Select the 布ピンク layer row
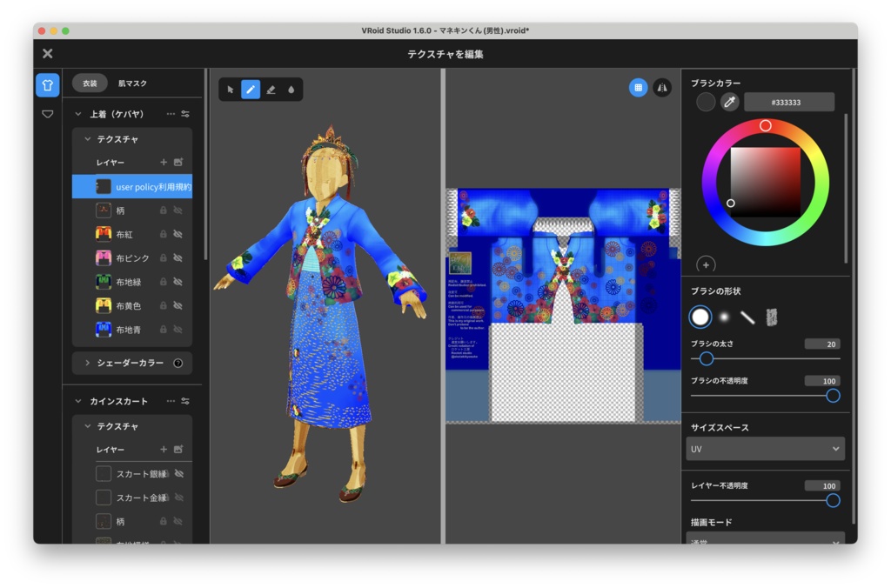 tap(132, 258)
